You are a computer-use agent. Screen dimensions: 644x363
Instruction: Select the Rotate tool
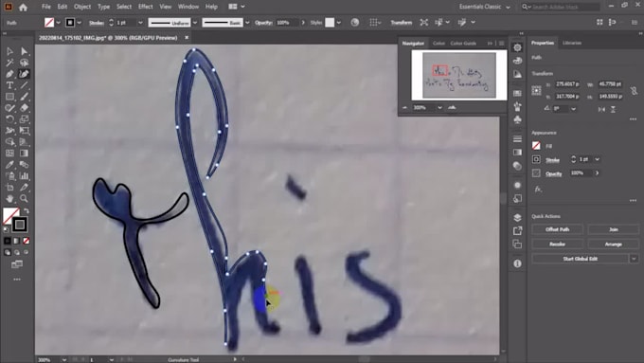[x=9, y=119]
